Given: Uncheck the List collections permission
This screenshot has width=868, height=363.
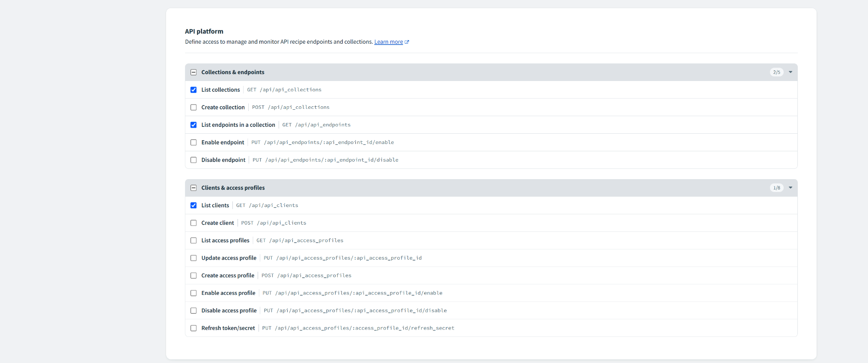Looking at the screenshot, I should point(193,90).
